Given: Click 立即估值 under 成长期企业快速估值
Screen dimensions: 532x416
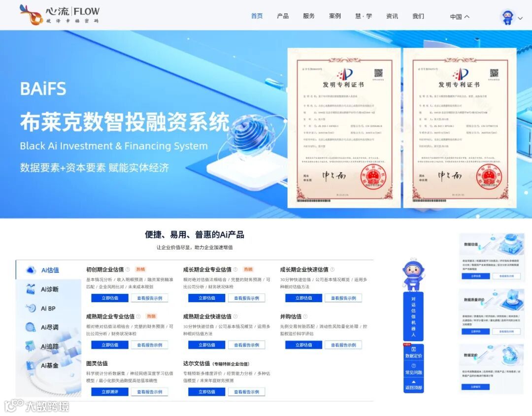Looking at the screenshot, I should point(303,298).
